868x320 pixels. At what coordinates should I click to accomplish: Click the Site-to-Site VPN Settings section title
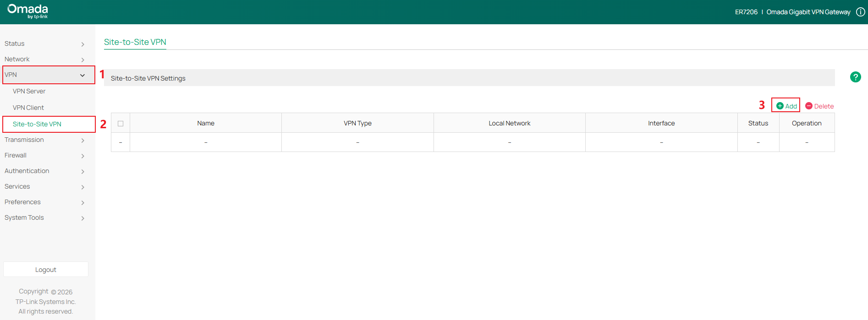148,78
